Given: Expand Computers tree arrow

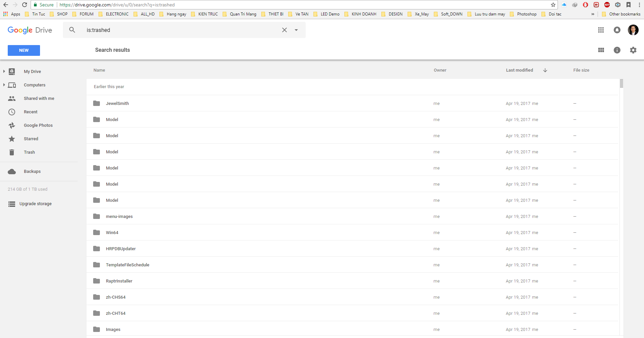Looking at the screenshot, I should [4, 85].
